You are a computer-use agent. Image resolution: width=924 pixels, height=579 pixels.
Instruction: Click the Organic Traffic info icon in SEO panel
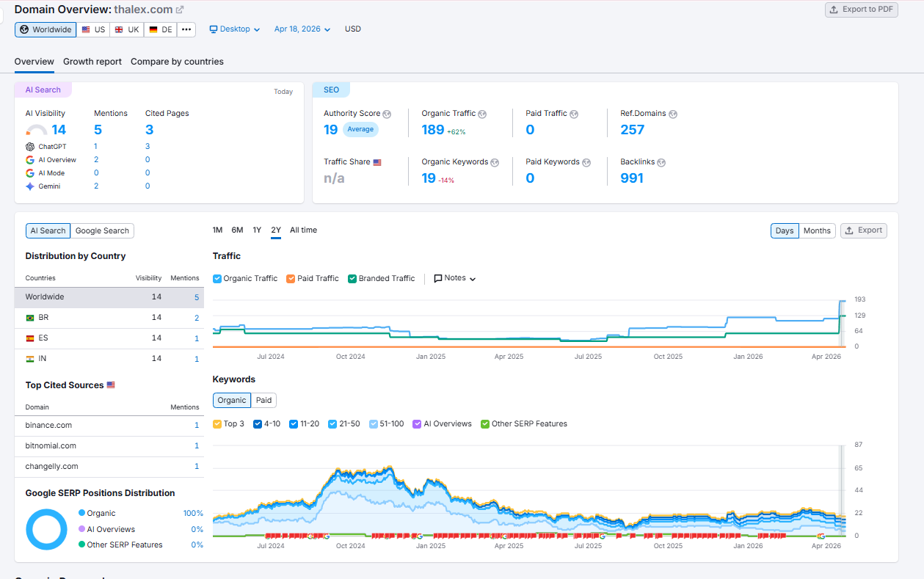[482, 114]
